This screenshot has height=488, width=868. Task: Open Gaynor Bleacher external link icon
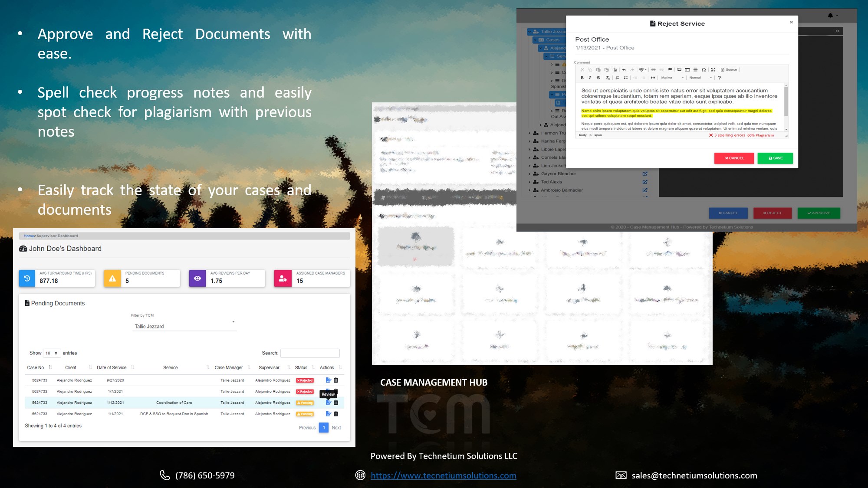click(x=645, y=174)
